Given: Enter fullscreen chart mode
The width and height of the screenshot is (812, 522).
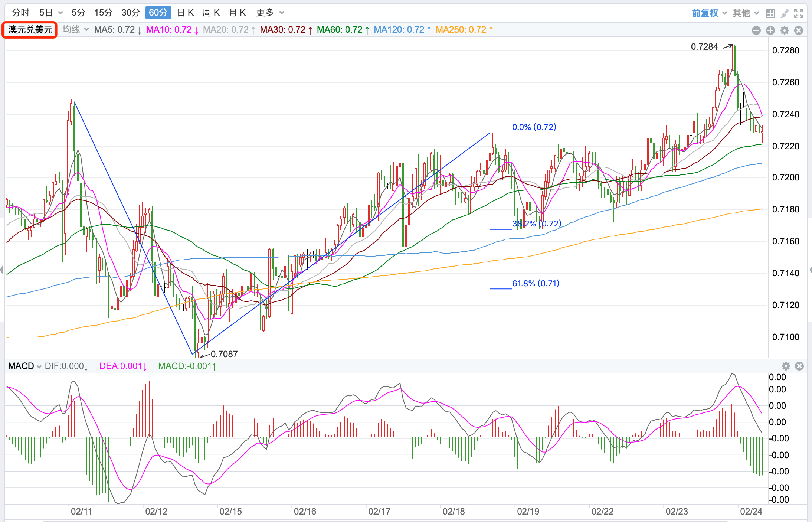Looking at the screenshot, I should pos(799,13).
